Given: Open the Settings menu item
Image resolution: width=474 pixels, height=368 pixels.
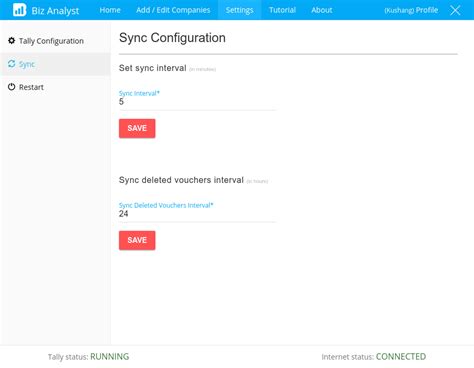Looking at the screenshot, I should [x=239, y=10].
